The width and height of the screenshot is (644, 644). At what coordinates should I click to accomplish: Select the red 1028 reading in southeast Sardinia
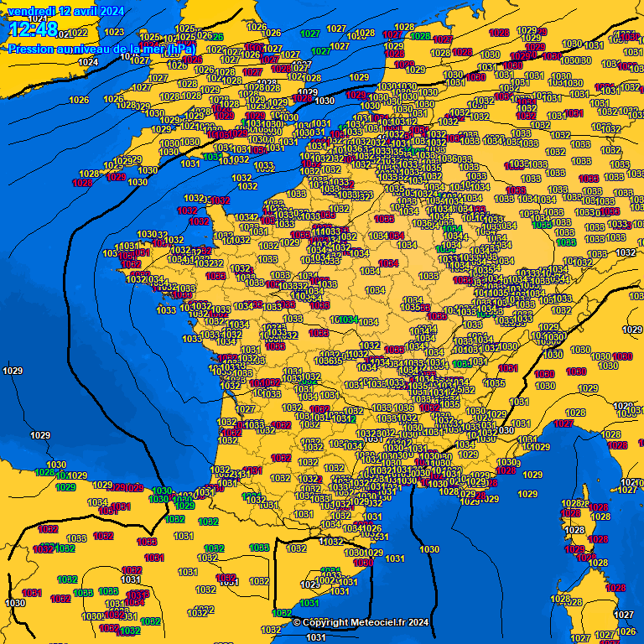point(615,588)
